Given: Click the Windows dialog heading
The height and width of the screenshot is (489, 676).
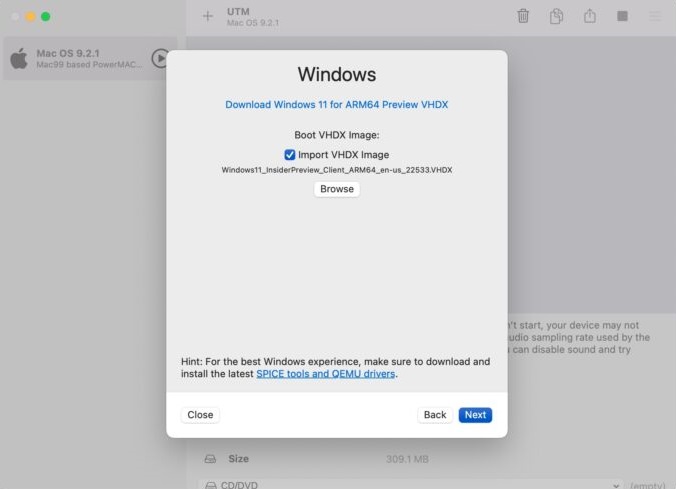Looking at the screenshot, I should [337, 74].
